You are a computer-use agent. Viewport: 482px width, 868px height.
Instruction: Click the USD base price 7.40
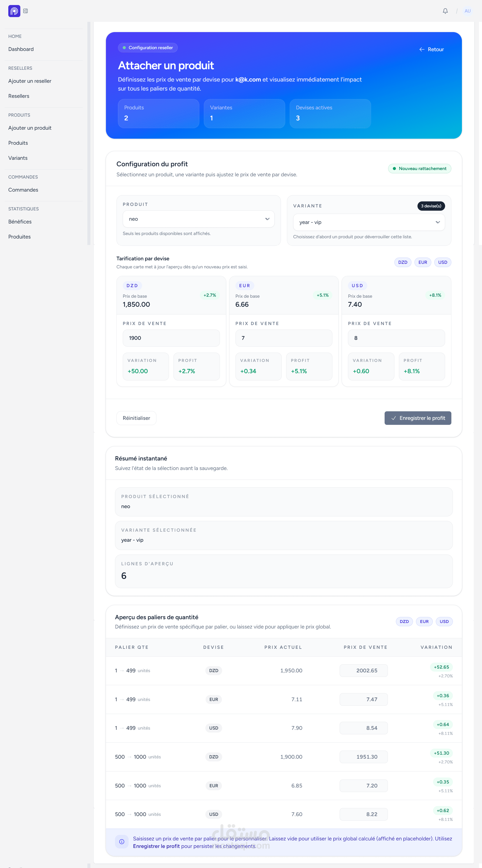(x=355, y=305)
